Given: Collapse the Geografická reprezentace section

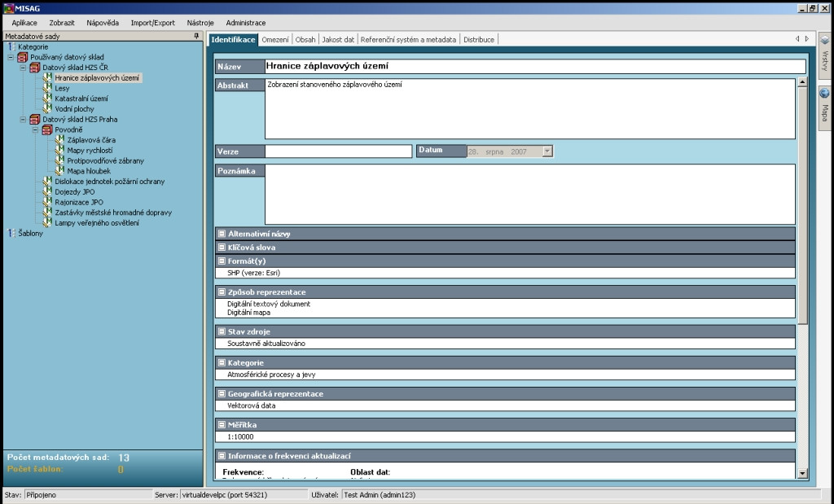Looking at the screenshot, I should tap(222, 393).
